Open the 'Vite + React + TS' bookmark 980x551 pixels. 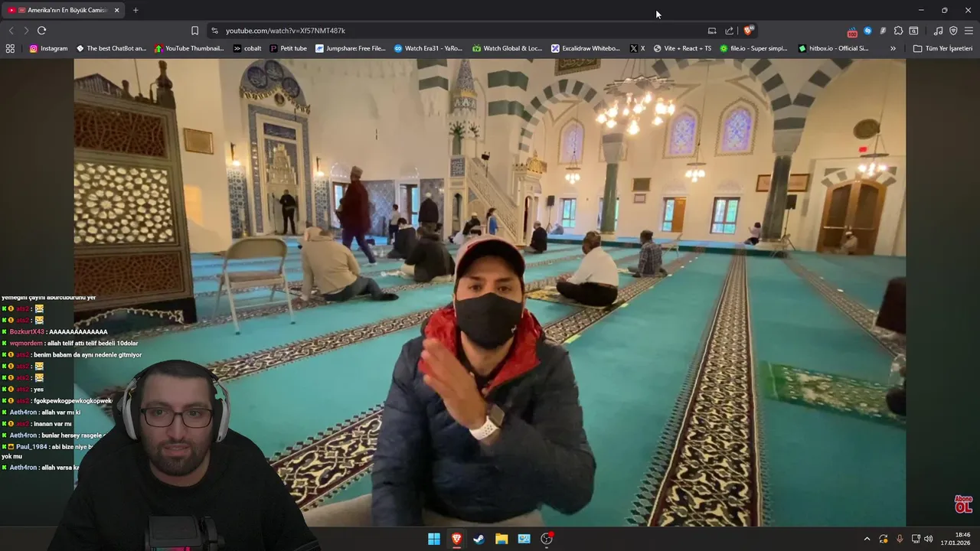tap(682, 48)
